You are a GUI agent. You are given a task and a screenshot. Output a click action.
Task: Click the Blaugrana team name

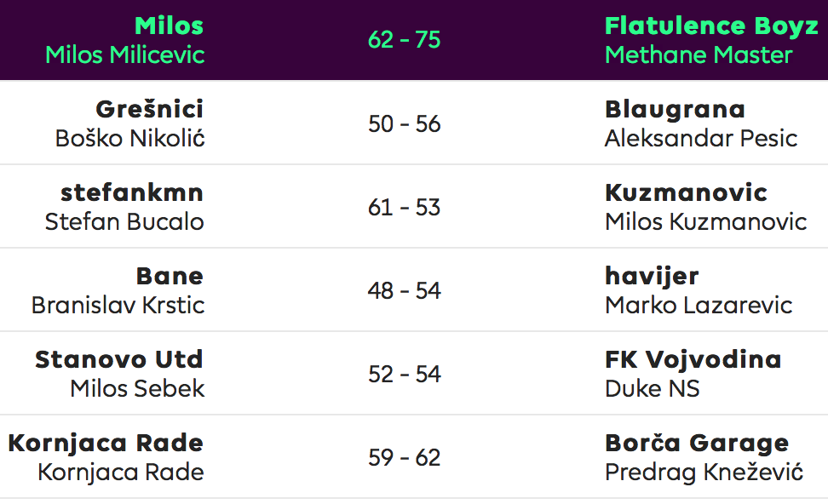[675, 110]
